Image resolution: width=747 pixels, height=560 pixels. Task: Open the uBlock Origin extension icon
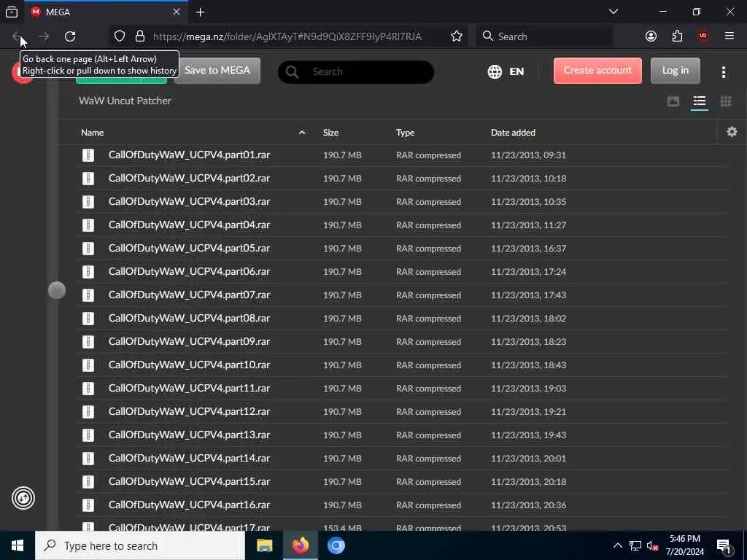pos(703,36)
